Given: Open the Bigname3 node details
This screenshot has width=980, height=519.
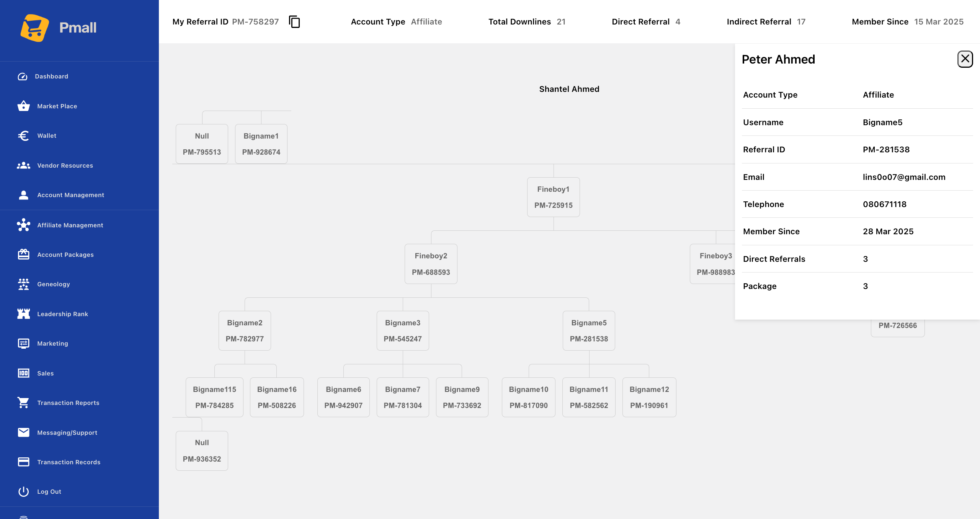Looking at the screenshot, I should 403,331.
